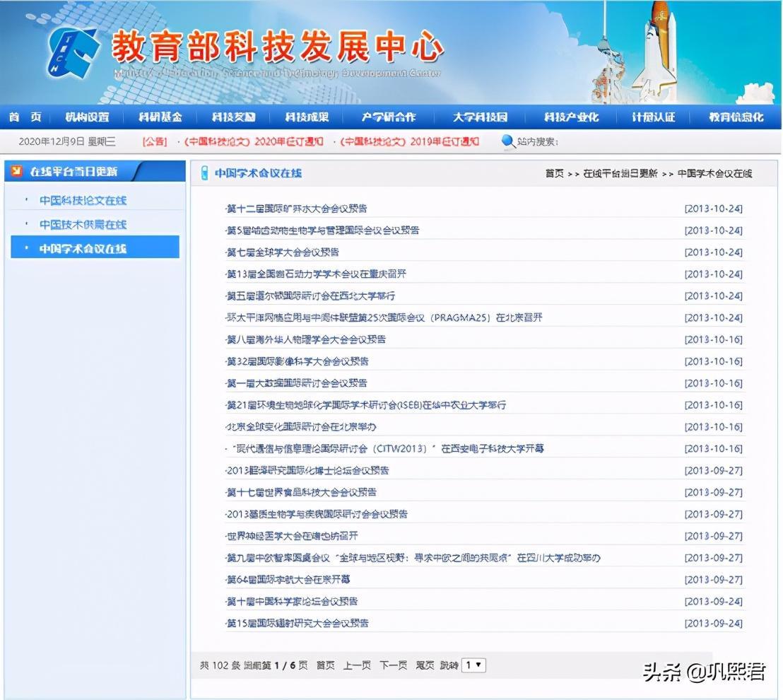This screenshot has height=700, width=783.
Task: Open the 科技产业化 navigation menu
Action: click(x=571, y=117)
